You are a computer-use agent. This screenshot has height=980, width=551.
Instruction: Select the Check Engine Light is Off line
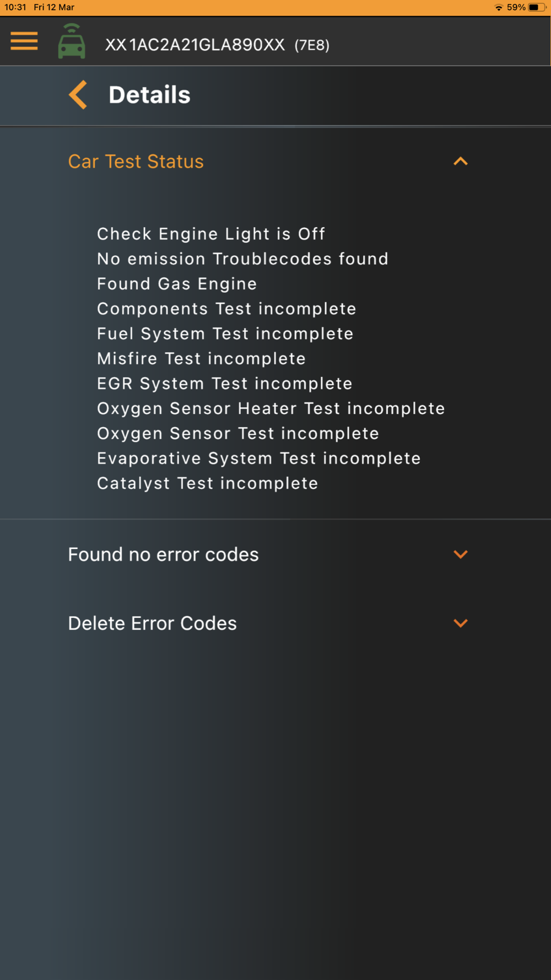coord(211,234)
